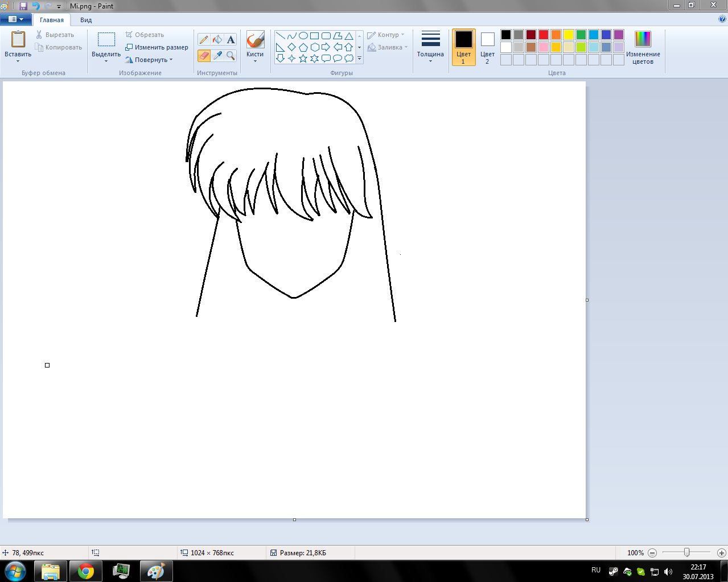Activate Цвет 2 background color

coord(487,47)
